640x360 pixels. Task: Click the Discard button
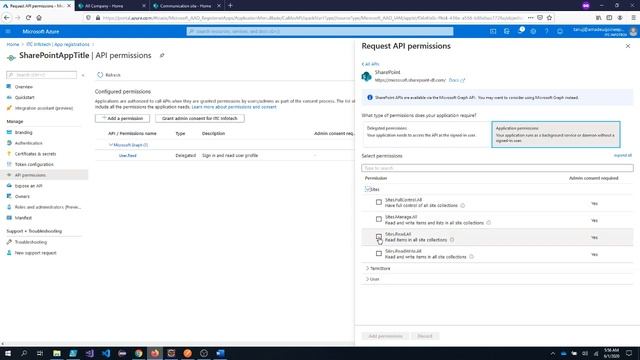425,336
